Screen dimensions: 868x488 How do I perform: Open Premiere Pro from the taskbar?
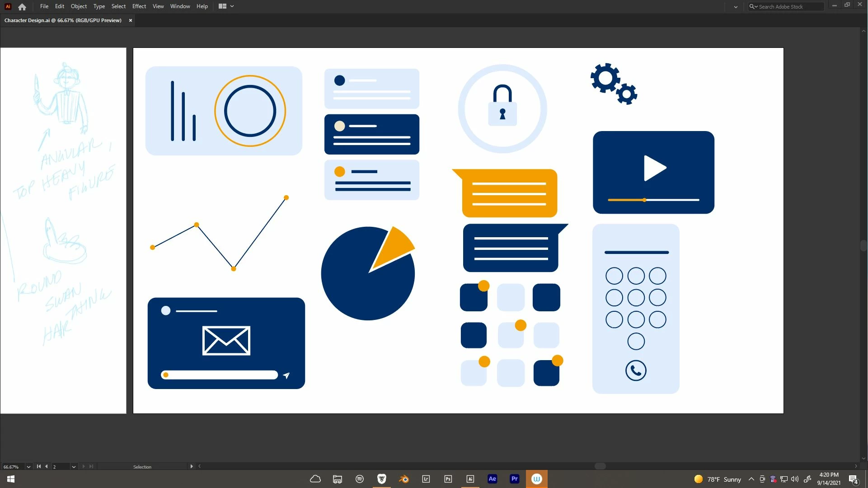coord(514,479)
